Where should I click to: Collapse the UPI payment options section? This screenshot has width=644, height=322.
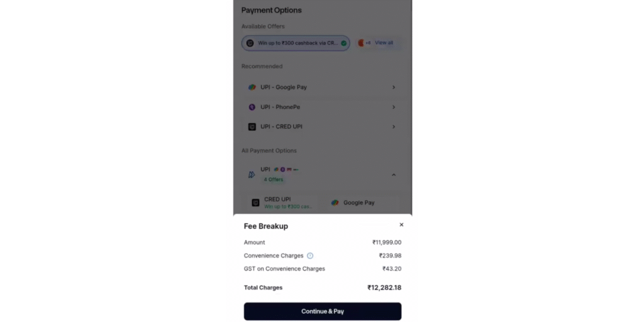394,174
